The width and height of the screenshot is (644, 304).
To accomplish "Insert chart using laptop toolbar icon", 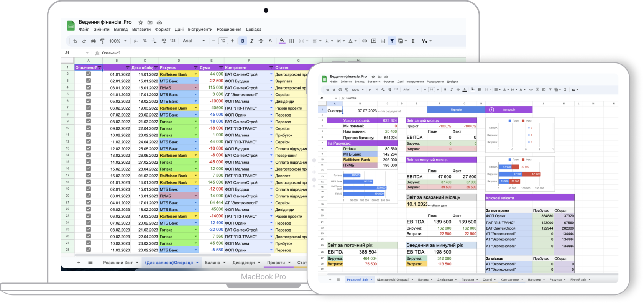I will (383, 41).
